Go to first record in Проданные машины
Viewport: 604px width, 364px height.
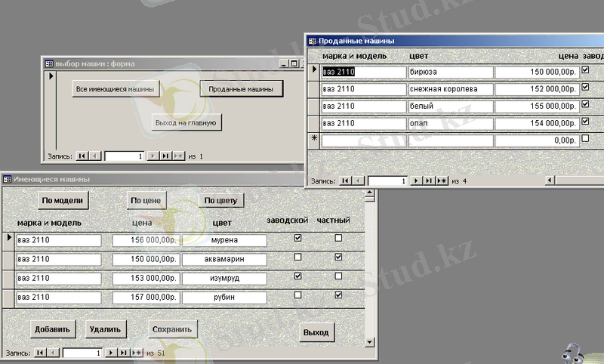[x=345, y=180]
